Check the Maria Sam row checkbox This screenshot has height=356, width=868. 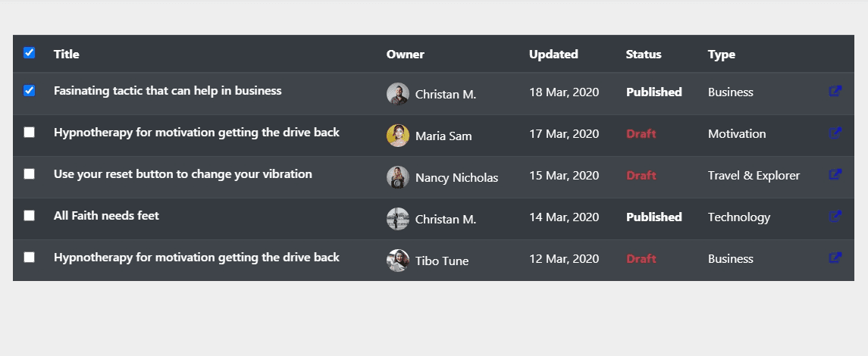point(30,133)
